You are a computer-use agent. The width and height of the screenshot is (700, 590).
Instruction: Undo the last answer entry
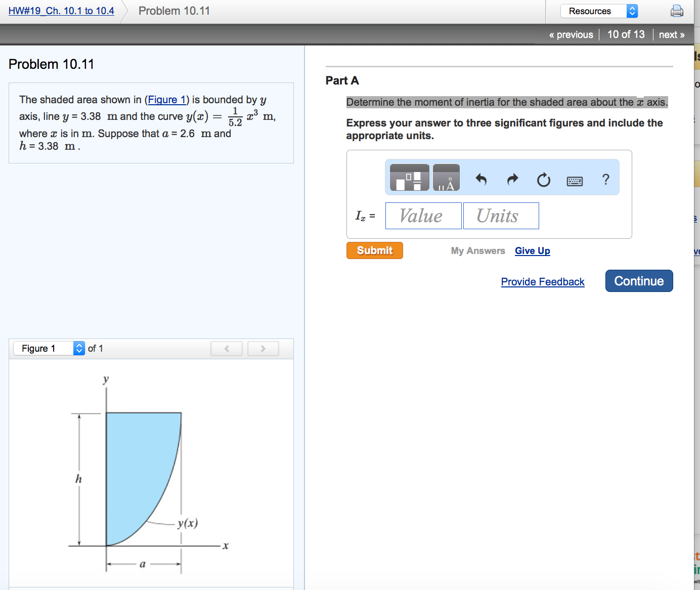(x=481, y=179)
